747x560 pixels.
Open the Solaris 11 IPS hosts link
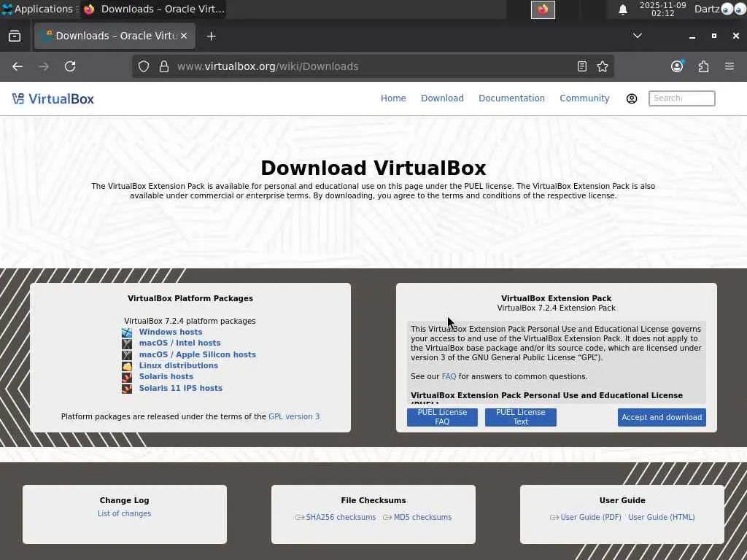[181, 388]
